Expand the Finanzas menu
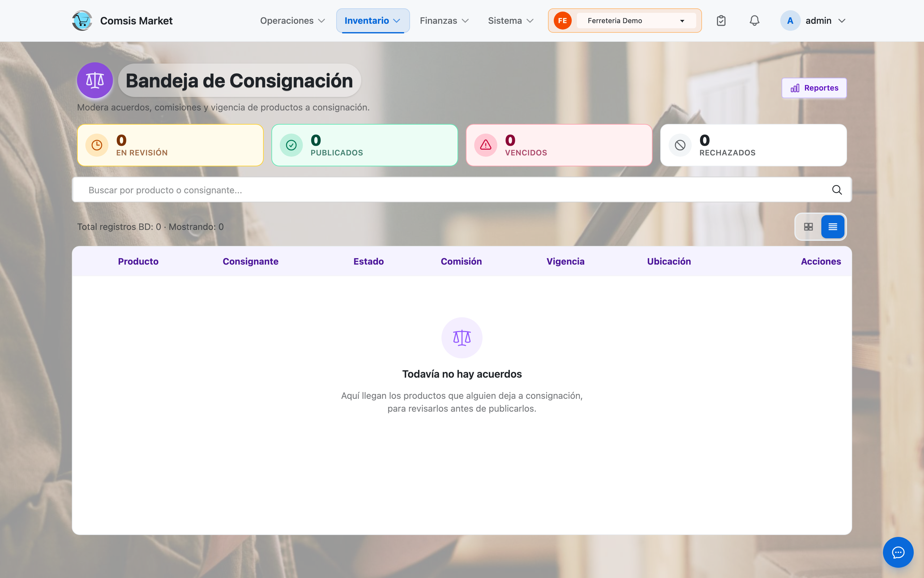The image size is (924, 578). [444, 21]
